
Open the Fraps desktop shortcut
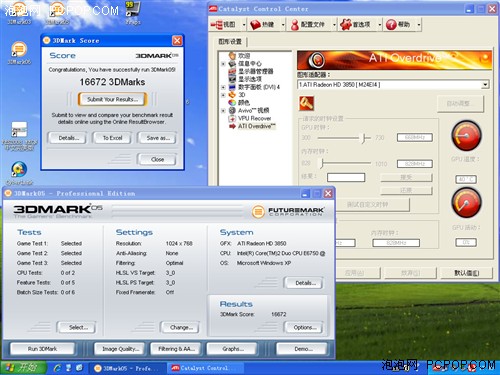point(133,13)
